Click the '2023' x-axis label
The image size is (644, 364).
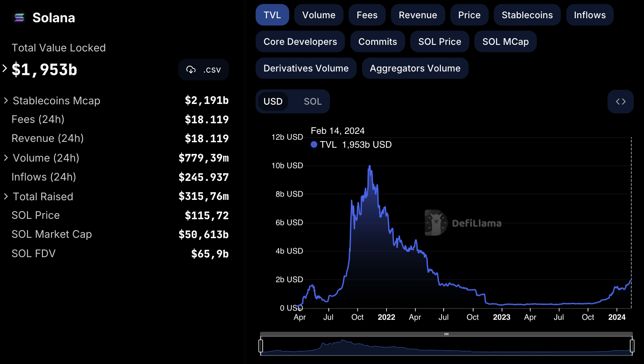pos(501,317)
